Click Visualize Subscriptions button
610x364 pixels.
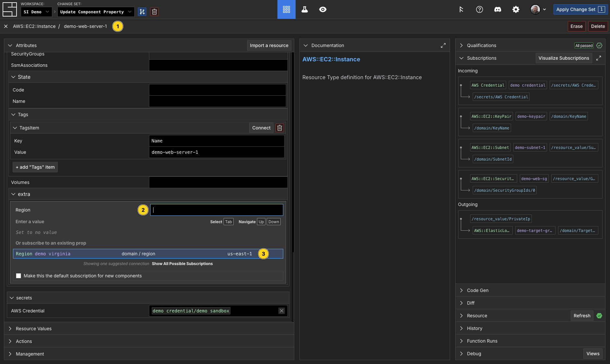[564, 58]
